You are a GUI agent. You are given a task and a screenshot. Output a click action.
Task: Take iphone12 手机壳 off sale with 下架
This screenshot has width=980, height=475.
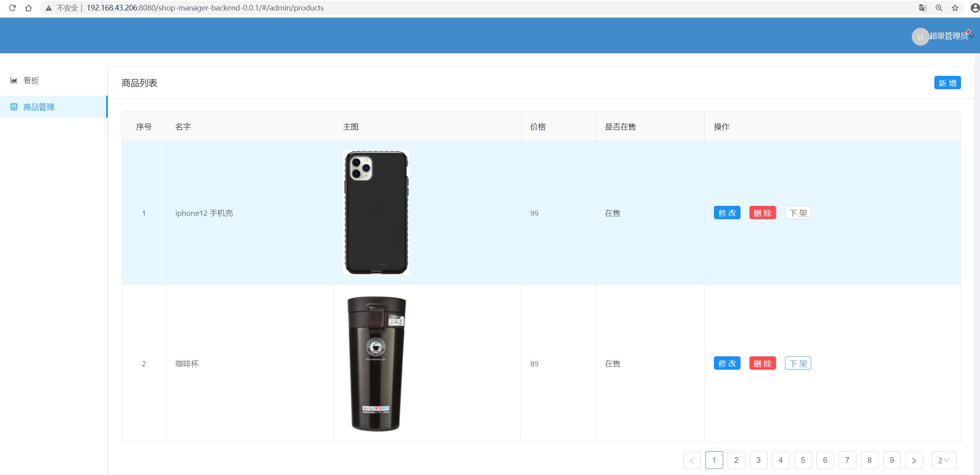point(797,213)
